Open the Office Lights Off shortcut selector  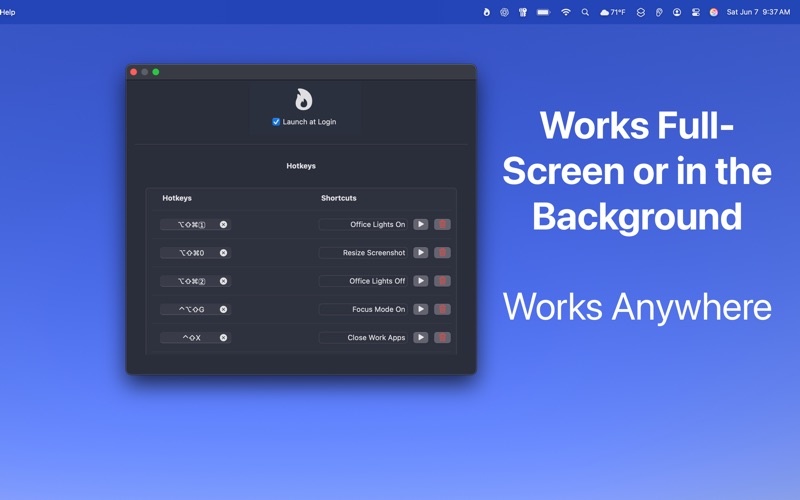pyautogui.click(x=363, y=281)
